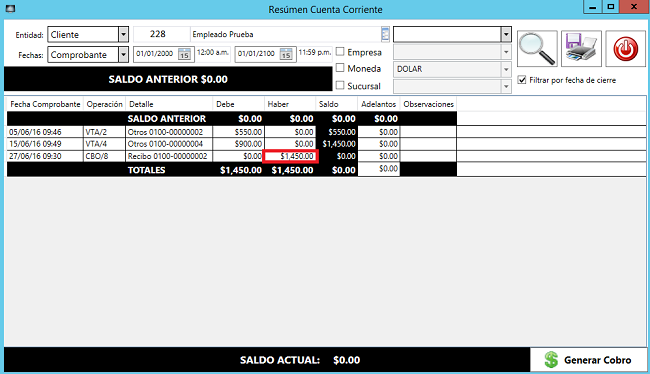Image resolution: width=650 pixels, height=374 pixels.
Task: Click the red power exit icon
Action: pyautogui.click(x=626, y=49)
